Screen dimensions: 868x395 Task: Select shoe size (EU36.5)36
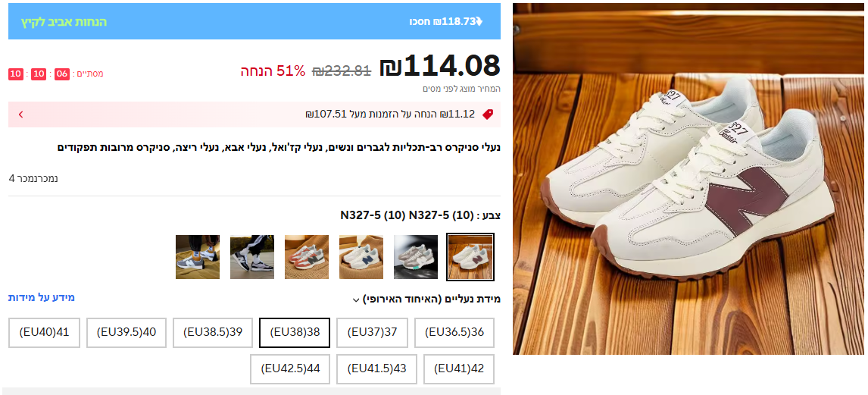(454, 332)
